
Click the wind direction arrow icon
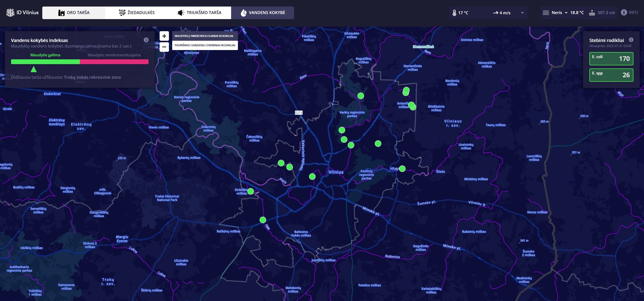[x=495, y=13]
